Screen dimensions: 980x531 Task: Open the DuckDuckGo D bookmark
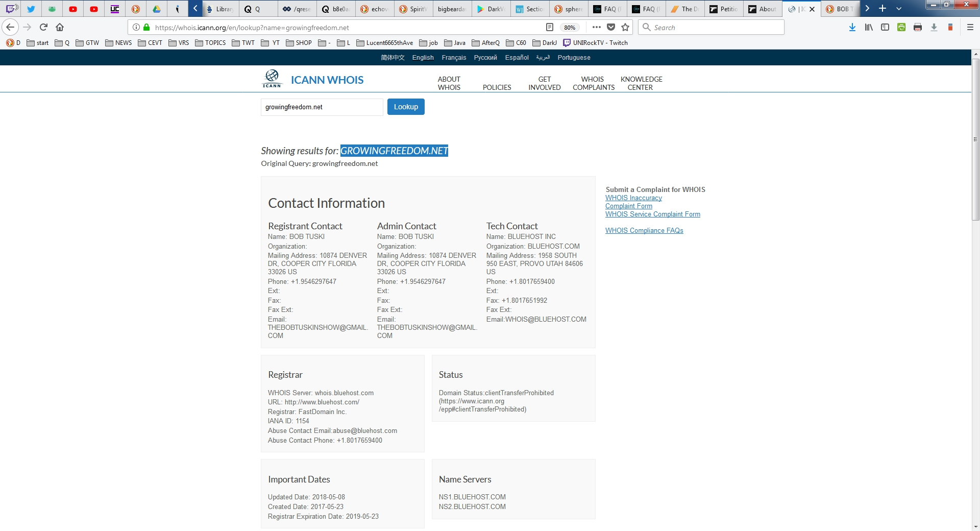click(13, 43)
